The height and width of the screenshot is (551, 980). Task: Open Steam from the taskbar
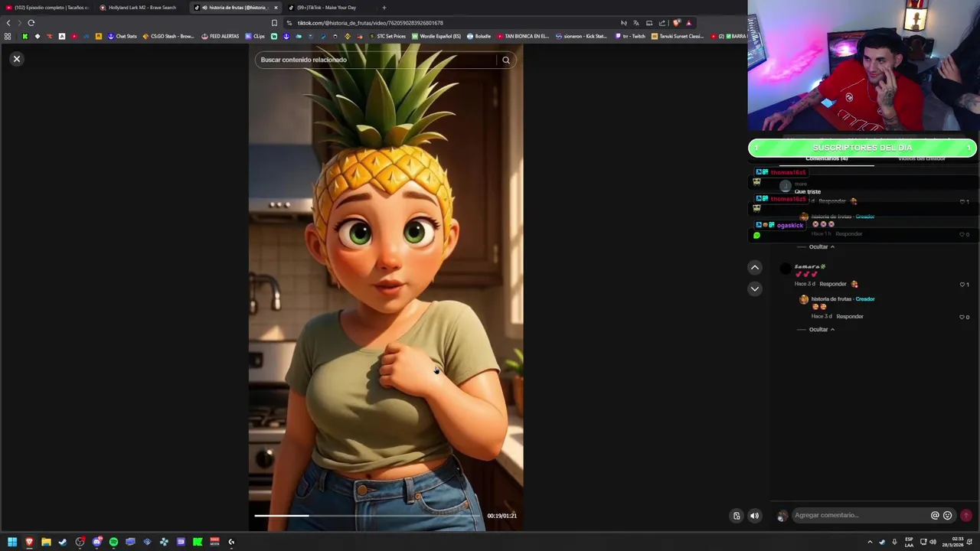(x=63, y=542)
